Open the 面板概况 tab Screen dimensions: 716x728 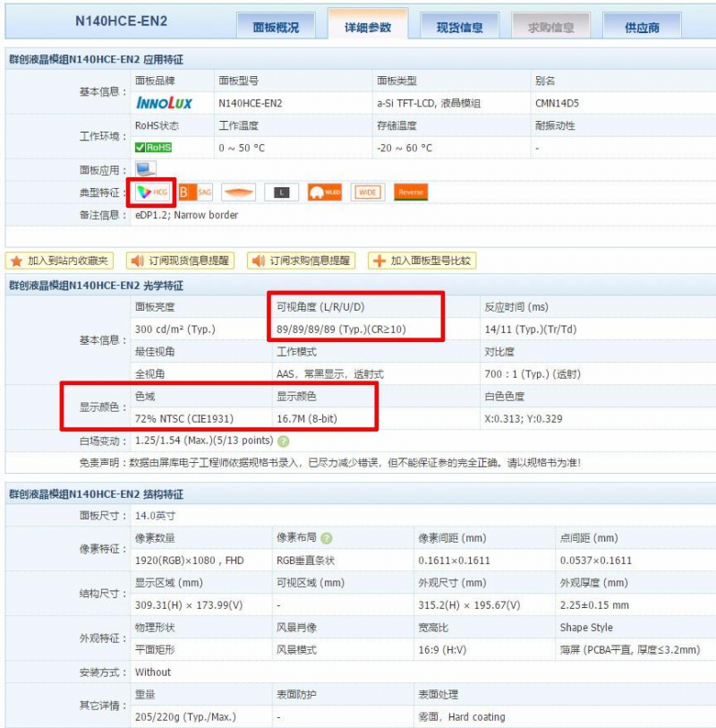[x=276, y=27]
